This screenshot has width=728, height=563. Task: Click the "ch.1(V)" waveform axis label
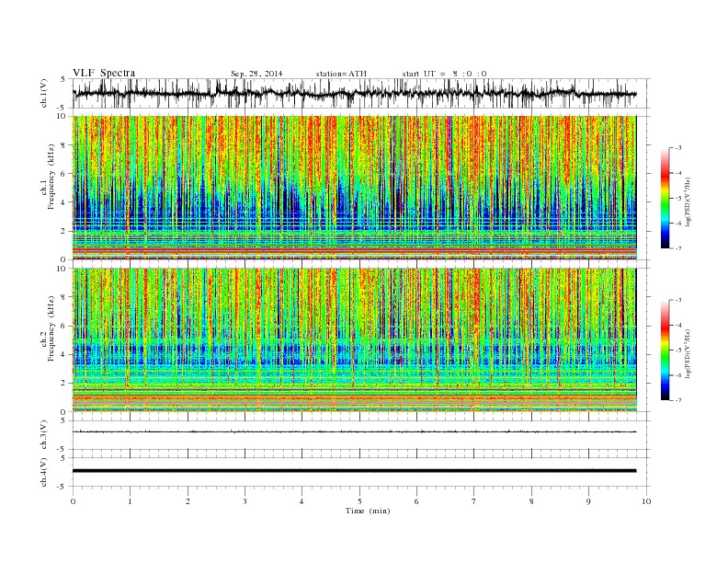coord(44,93)
